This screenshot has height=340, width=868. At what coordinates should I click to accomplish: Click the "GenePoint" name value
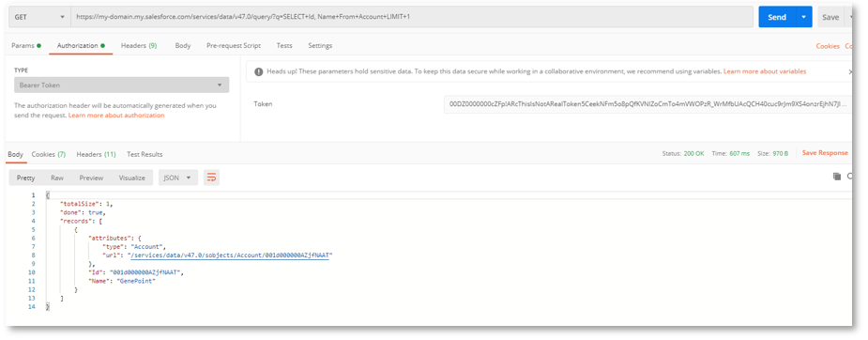pos(136,282)
